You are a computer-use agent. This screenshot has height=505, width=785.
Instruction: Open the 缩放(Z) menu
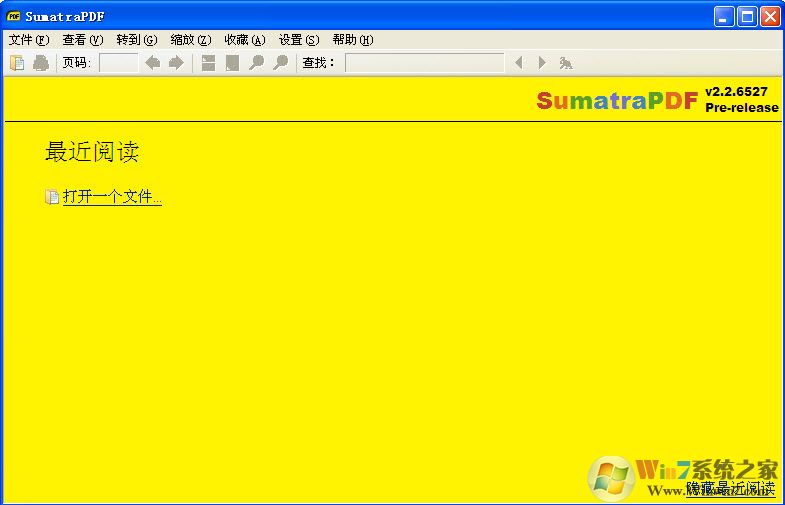191,40
